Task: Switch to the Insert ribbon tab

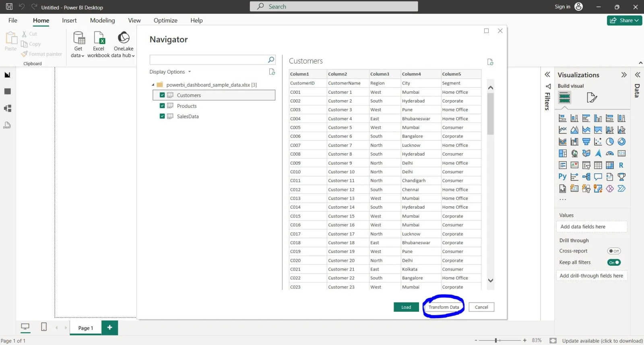Action: 69,21
